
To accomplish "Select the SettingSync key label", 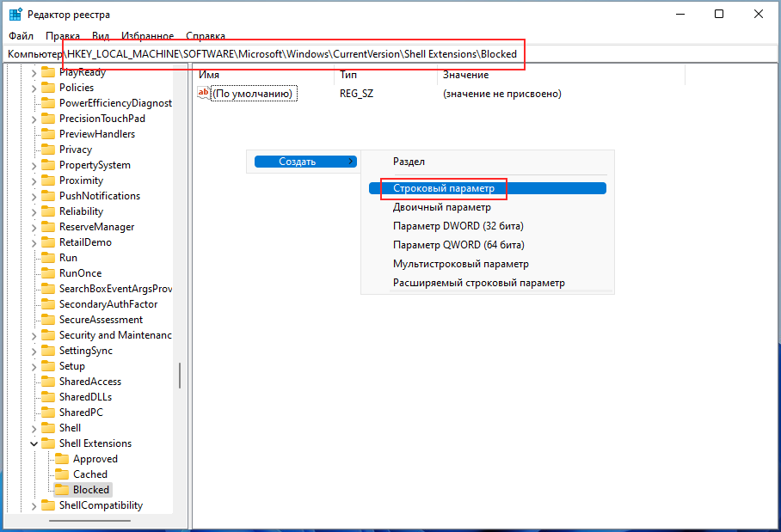I will coord(86,351).
